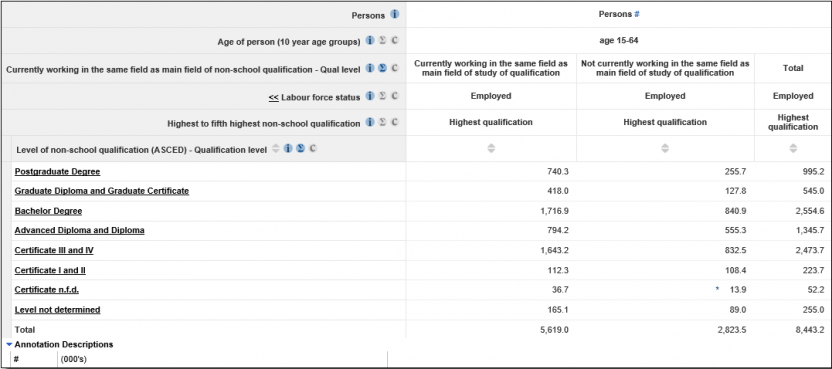Screen dimensions: 832x369
Task: Click C icon on Currently working in same field row
Action: pyautogui.click(x=394, y=68)
